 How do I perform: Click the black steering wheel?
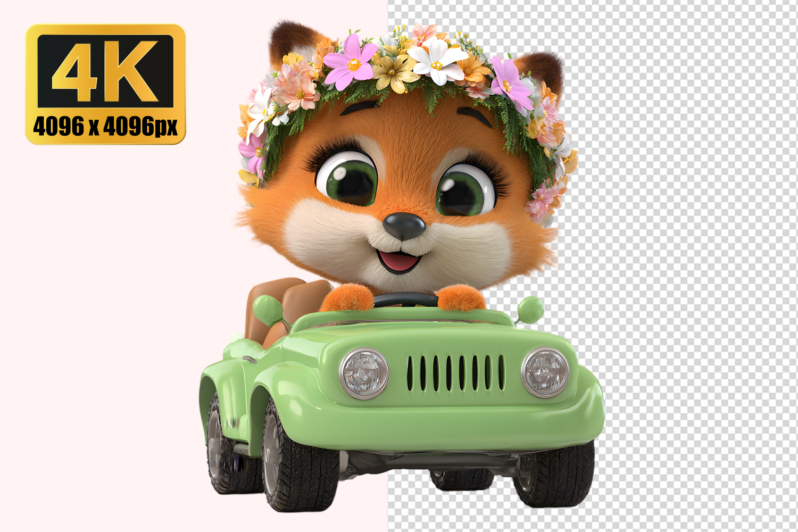pyautogui.click(x=404, y=300)
